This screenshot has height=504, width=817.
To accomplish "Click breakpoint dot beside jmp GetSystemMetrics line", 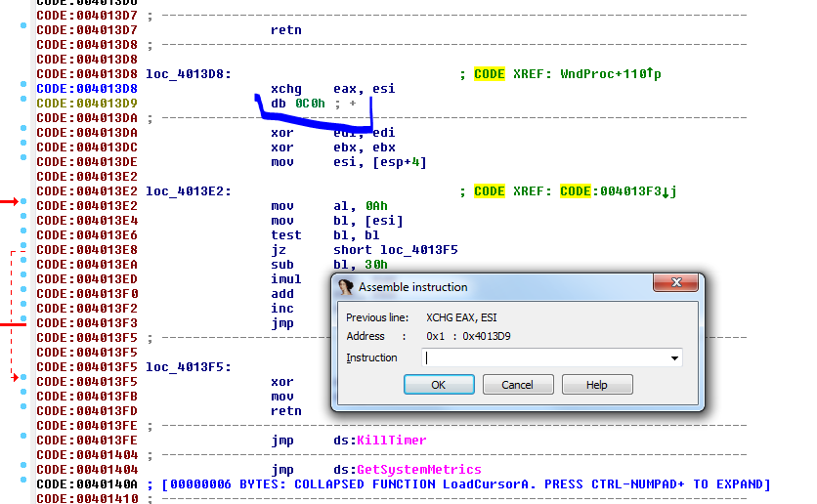I will pyautogui.click(x=24, y=470).
